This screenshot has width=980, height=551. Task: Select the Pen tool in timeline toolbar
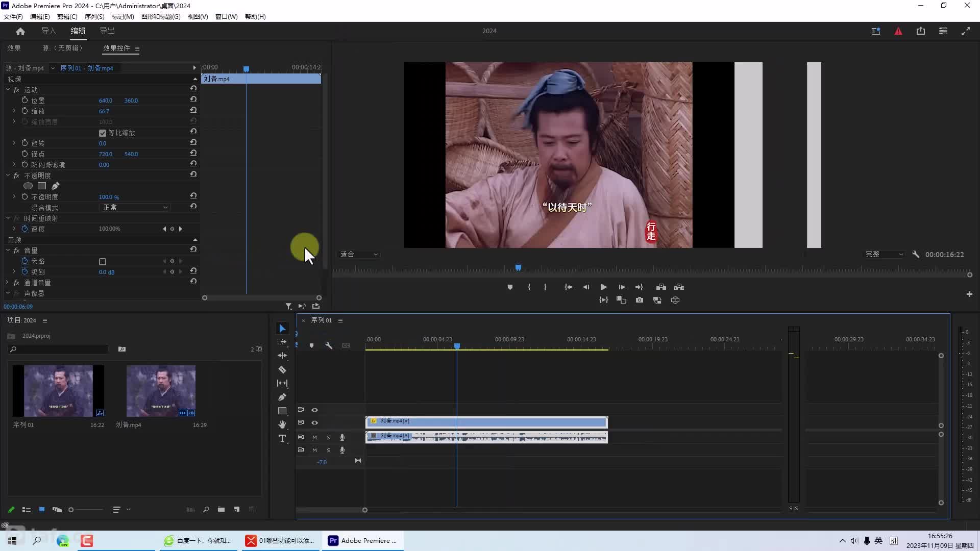282,397
